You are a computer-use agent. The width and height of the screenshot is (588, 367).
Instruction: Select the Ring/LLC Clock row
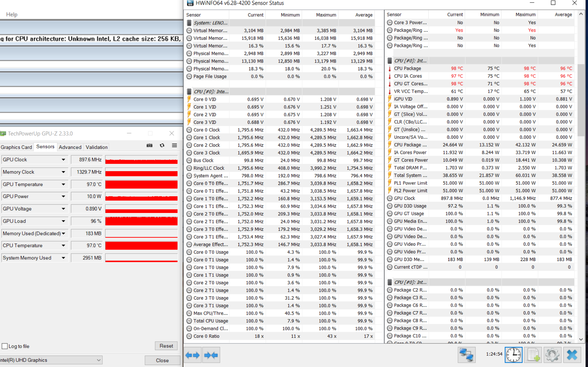(x=280, y=168)
